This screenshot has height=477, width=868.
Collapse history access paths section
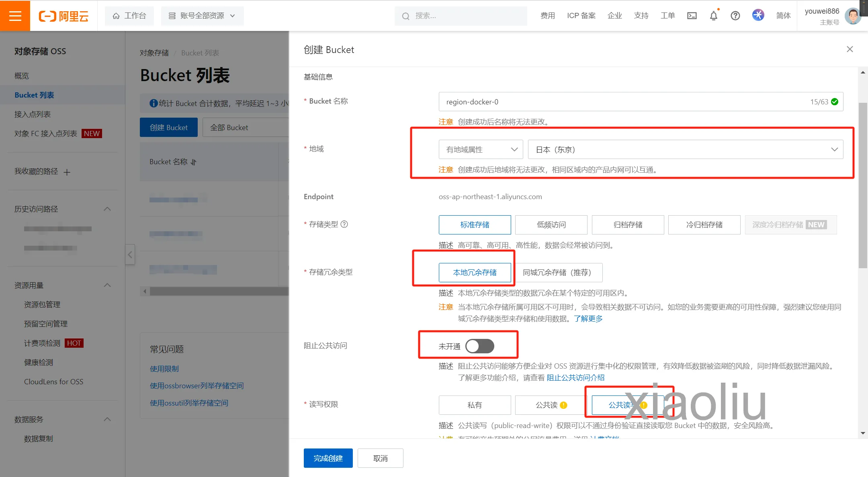pyautogui.click(x=107, y=209)
